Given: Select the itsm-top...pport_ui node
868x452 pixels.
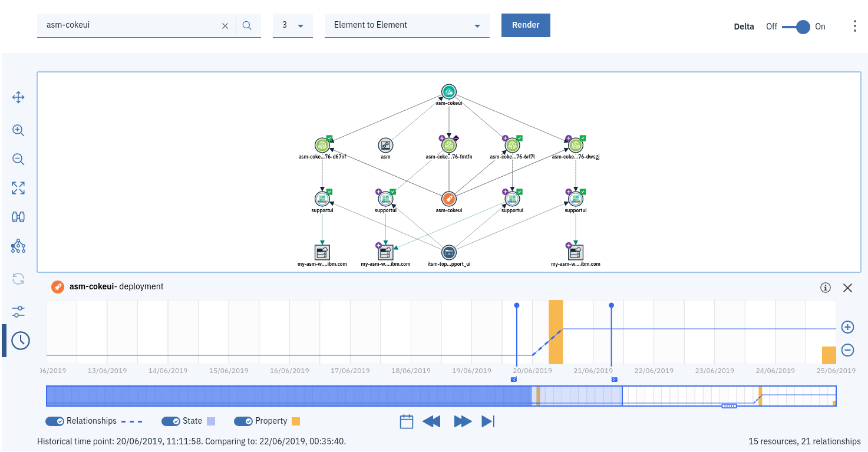Looking at the screenshot, I should 449,253.
